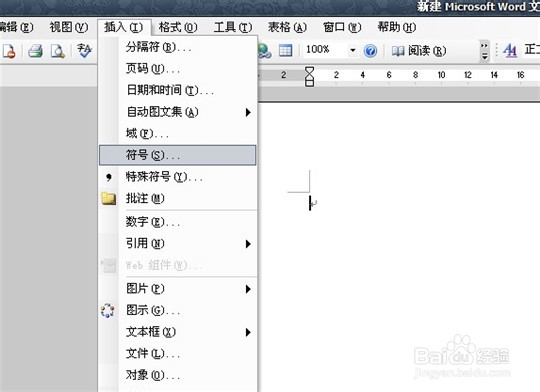Choose 特殊符号(Y)... menu entry

click(178, 177)
